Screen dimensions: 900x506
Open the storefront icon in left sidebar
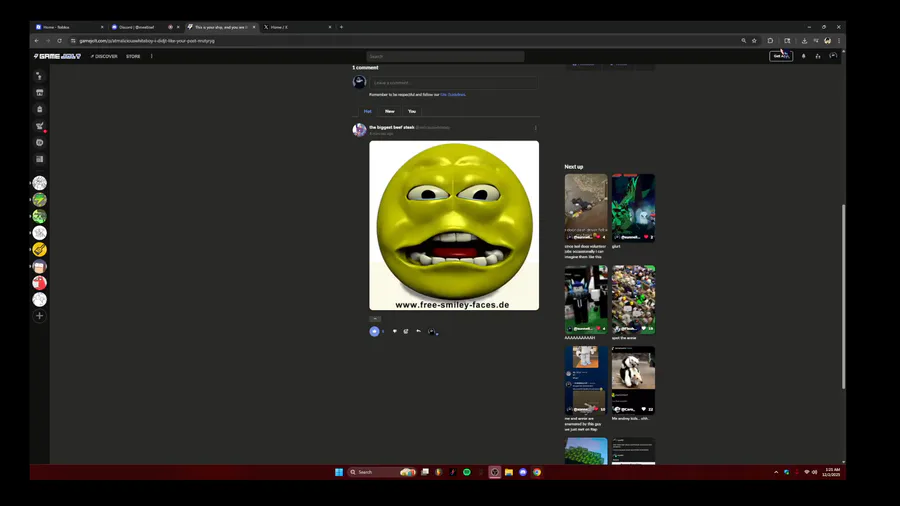click(x=40, y=92)
